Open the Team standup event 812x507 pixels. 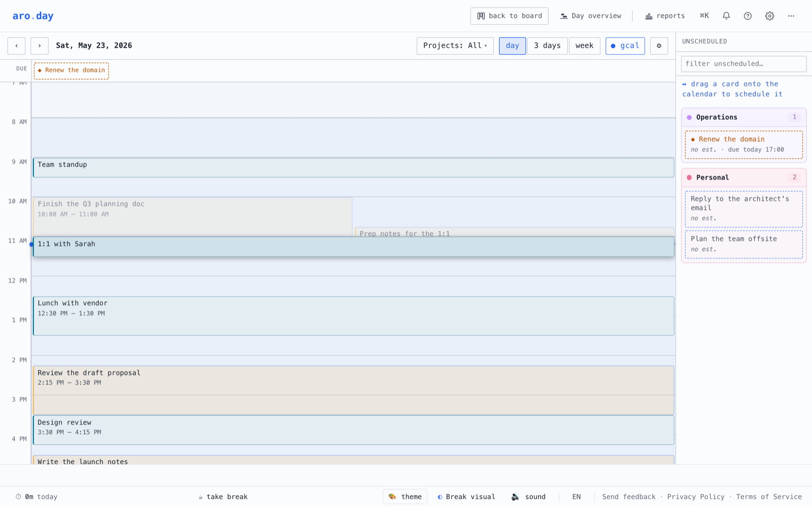click(x=353, y=168)
